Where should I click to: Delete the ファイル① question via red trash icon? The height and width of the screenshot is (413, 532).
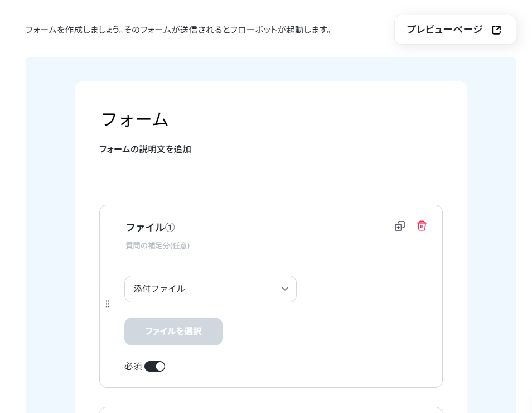(422, 226)
